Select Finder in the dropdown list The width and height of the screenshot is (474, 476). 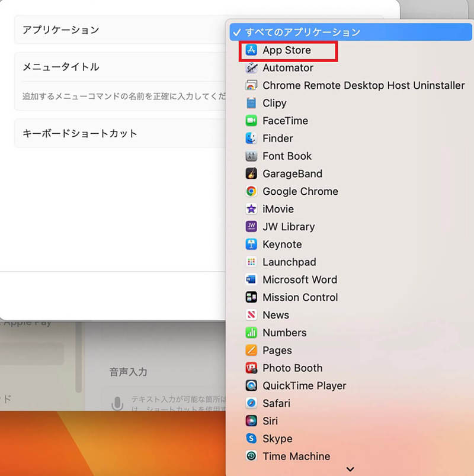pyautogui.click(x=351, y=138)
